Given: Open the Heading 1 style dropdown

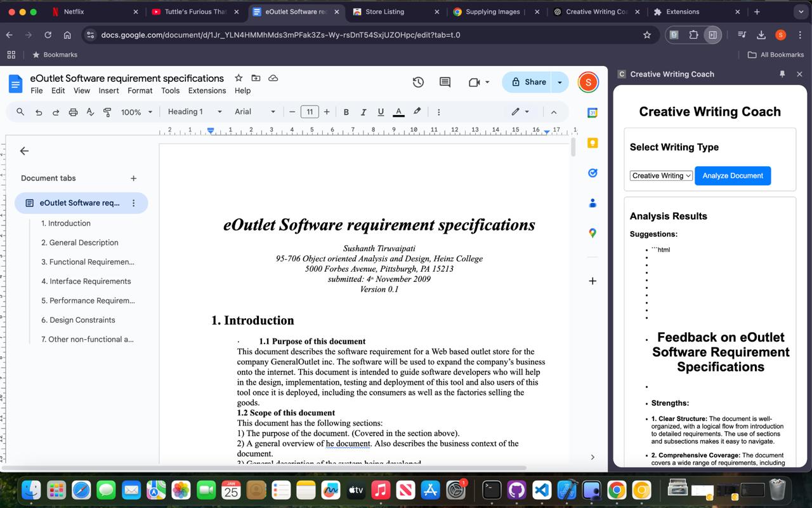Looking at the screenshot, I should (x=195, y=112).
